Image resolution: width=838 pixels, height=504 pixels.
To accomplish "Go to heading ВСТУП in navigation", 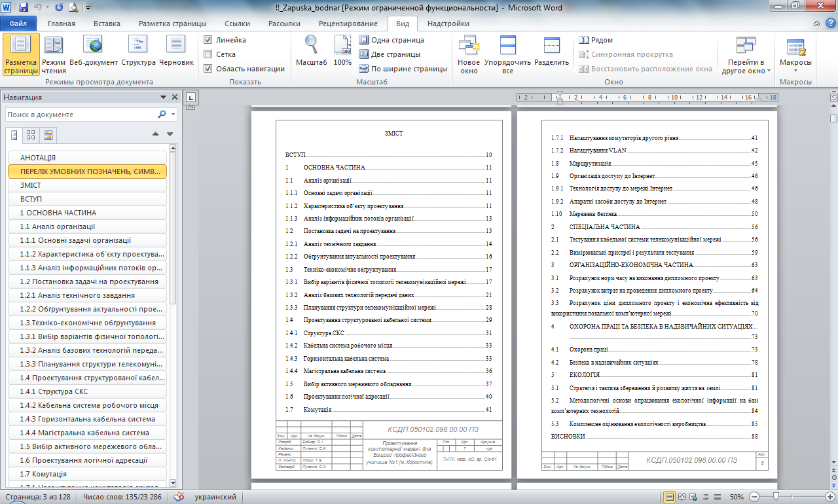I will 88,199.
